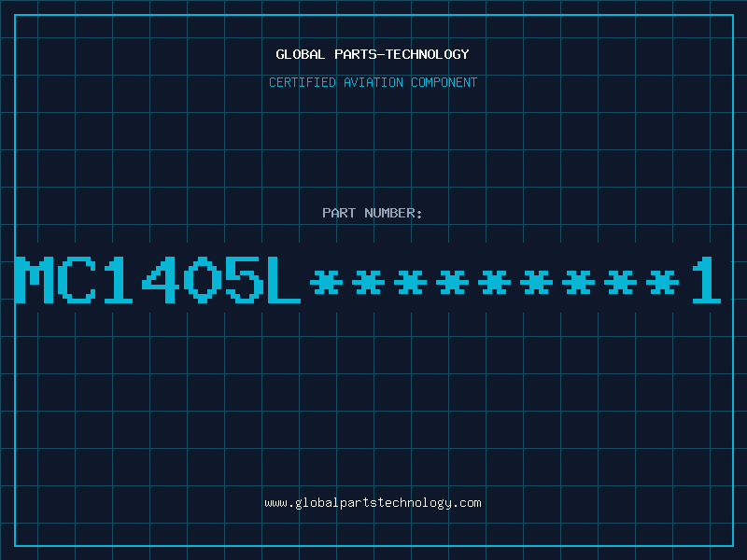This screenshot has width=747, height=560.
Task: Click the word AVIATION in the subtitle
Action: pos(373,82)
